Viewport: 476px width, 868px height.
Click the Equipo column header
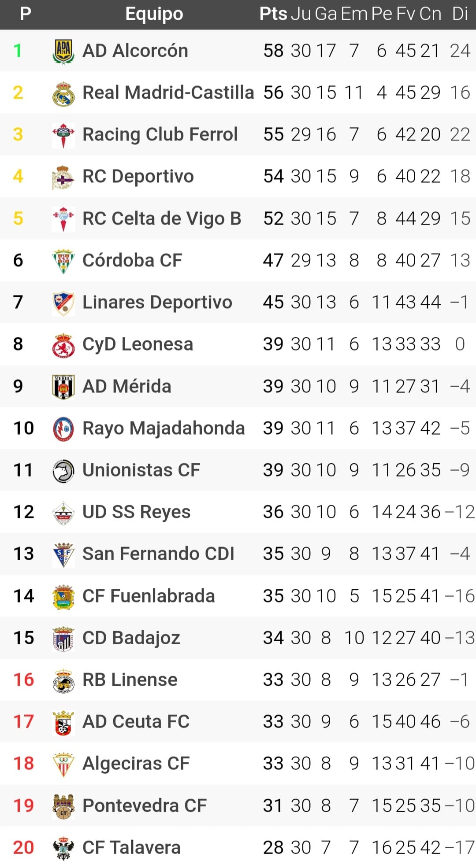tap(154, 14)
